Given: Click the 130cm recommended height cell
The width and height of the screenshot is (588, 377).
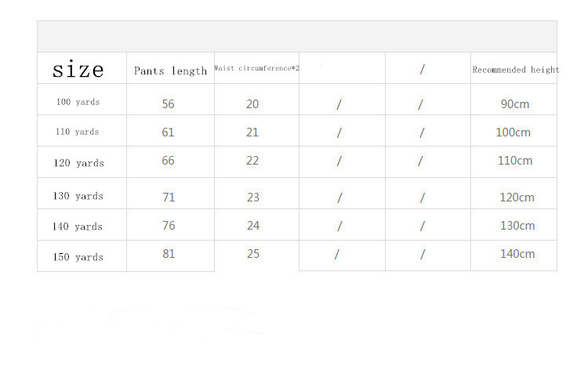Looking at the screenshot, I should (517, 226).
